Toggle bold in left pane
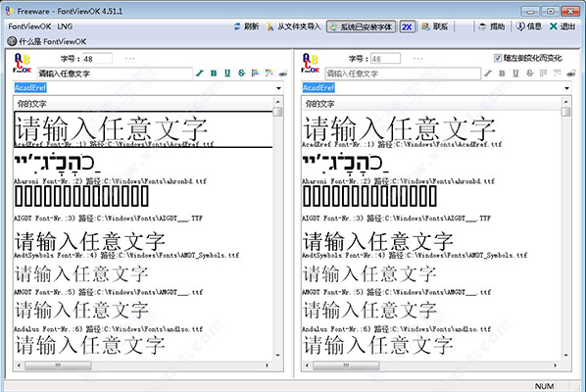The image size is (586, 392). point(214,73)
